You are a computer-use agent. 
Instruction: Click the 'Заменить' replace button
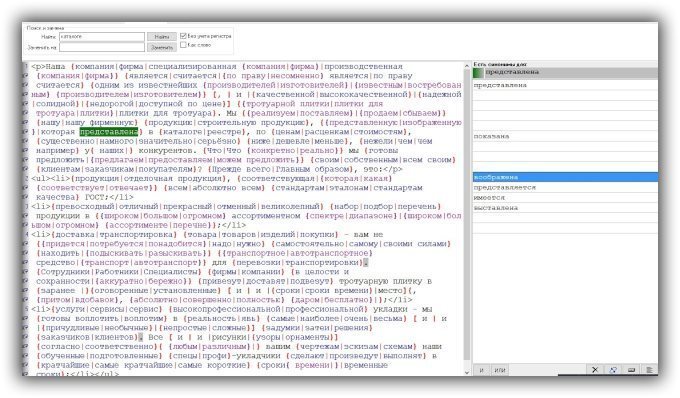click(x=162, y=47)
